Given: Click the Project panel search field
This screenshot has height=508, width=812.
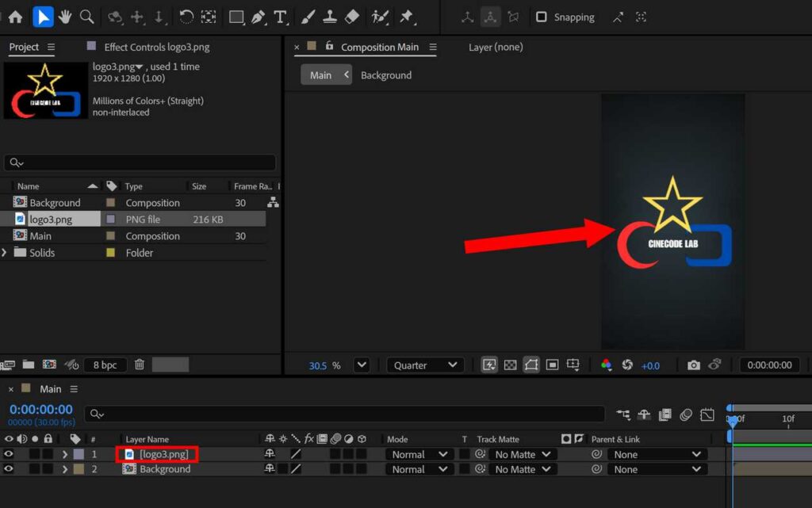Looking at the screenshot, I should [x=140, y=162].
